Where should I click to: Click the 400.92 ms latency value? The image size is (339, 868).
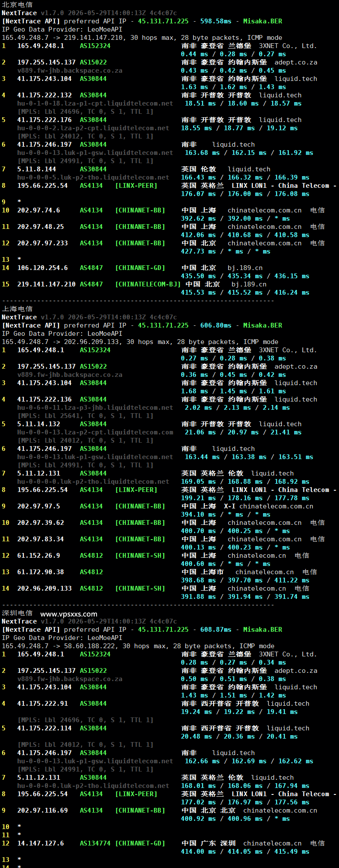[198, 819]
